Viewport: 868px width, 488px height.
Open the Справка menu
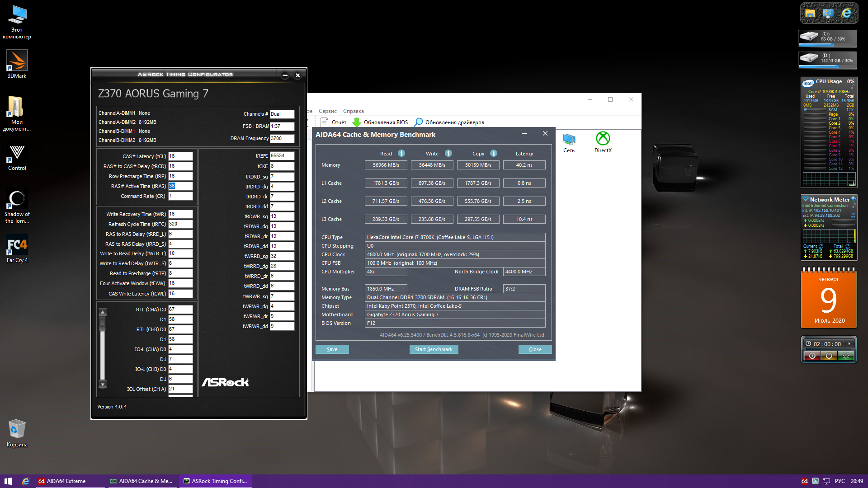coord(353,111)
